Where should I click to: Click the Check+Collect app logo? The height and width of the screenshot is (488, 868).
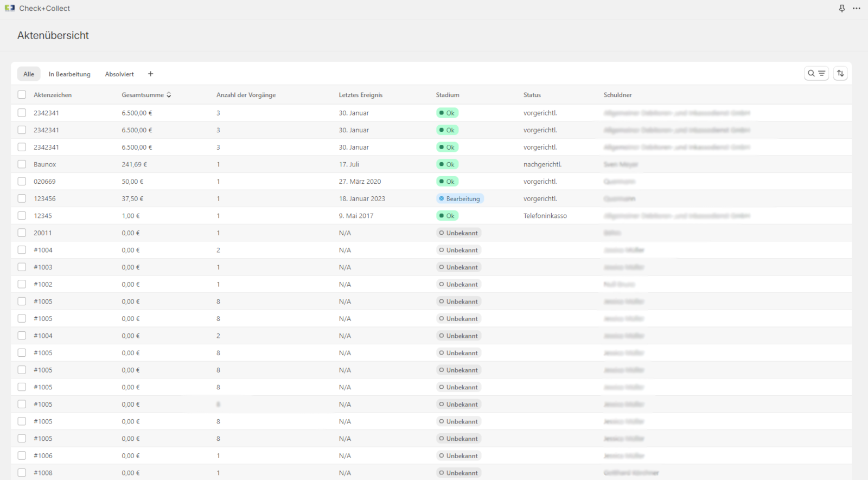click(10, 8)
